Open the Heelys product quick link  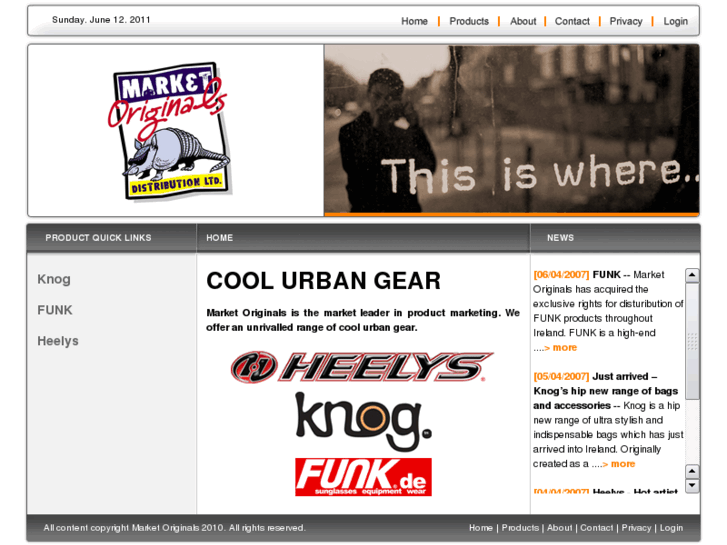click(x=58, y=341)
